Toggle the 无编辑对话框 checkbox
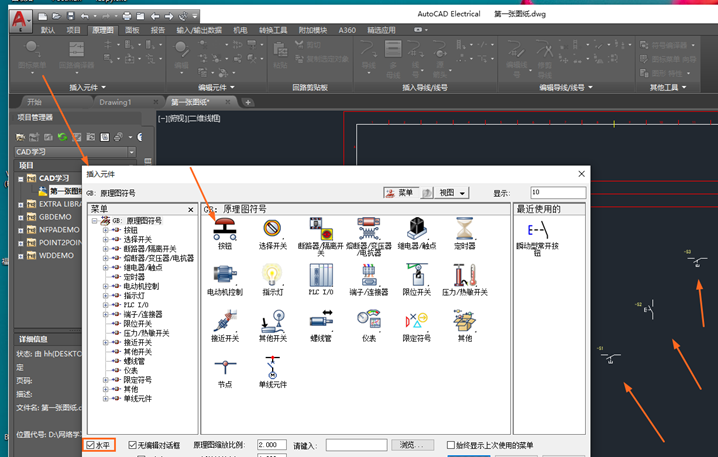 point(132,445)
